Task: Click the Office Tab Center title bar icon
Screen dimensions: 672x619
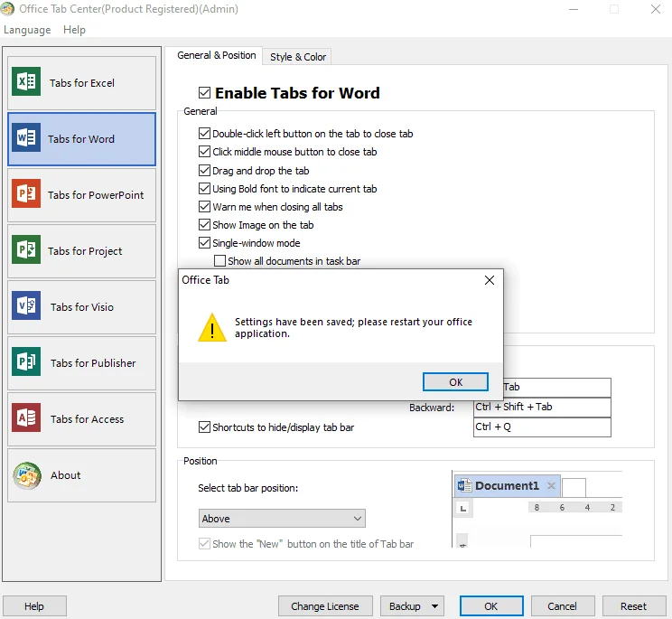Action: point(7,8)
